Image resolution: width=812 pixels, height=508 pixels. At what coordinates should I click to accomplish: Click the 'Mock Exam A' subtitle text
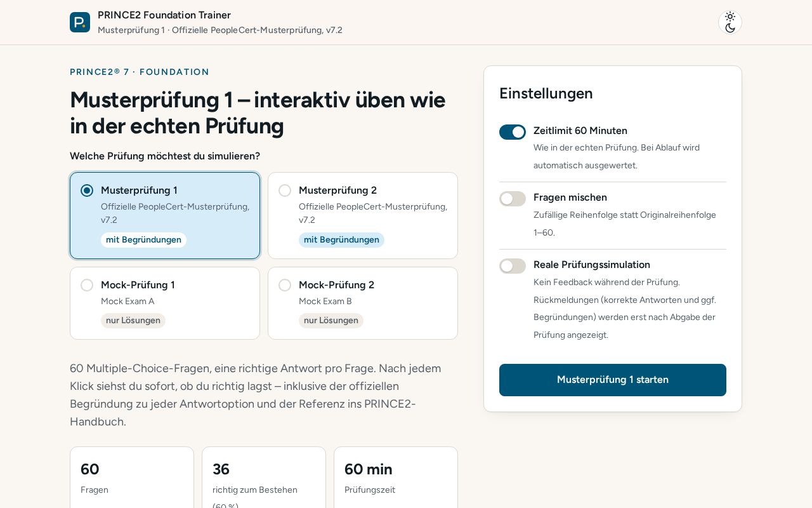coord(128,301)
